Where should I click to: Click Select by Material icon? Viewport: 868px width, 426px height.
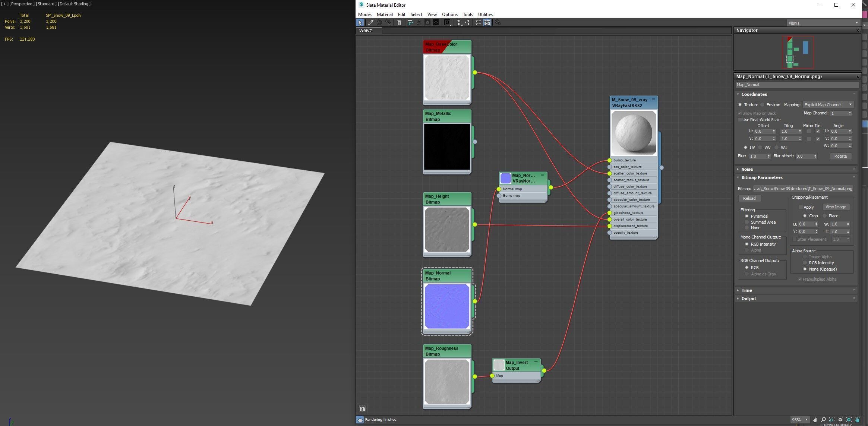click(498, 23)
